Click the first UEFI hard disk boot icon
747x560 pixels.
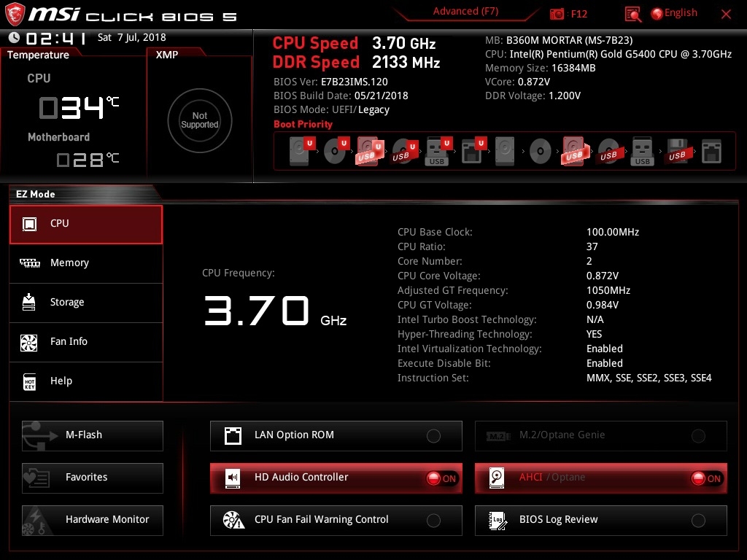click(300, 152)
